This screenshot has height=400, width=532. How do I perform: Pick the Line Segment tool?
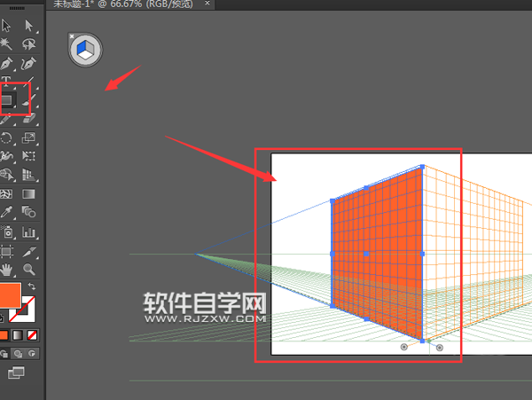click(29, 82)
